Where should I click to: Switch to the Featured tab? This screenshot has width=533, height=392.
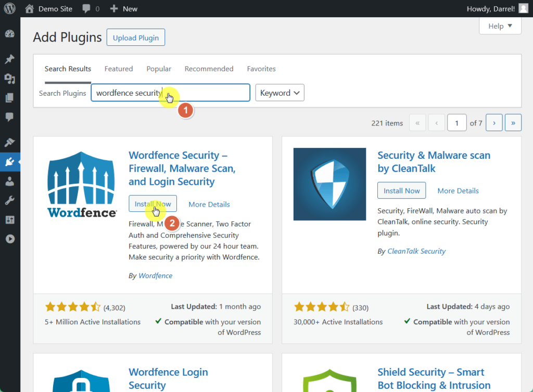pos(119,69)
